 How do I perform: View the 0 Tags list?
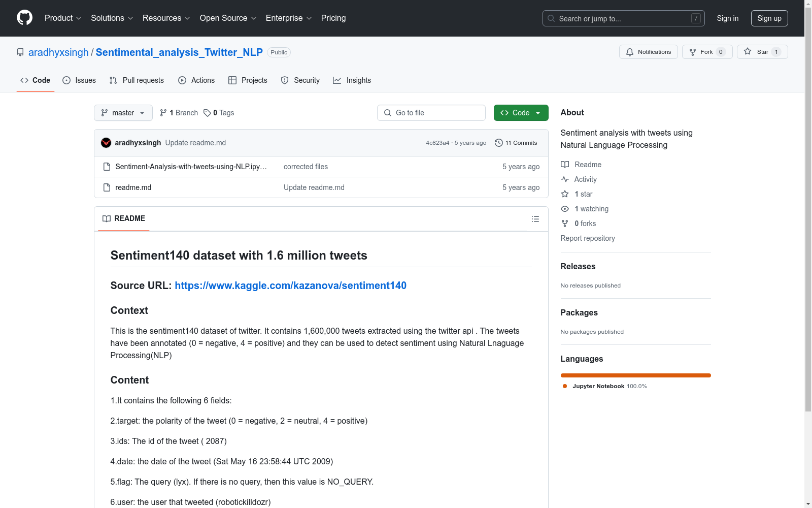click(x=219, y=113)
